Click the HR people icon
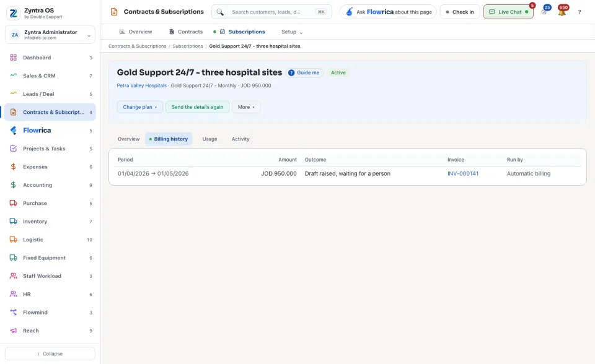Image resolution: width=595 pixels, height=364 pixels. pos(13,294)
